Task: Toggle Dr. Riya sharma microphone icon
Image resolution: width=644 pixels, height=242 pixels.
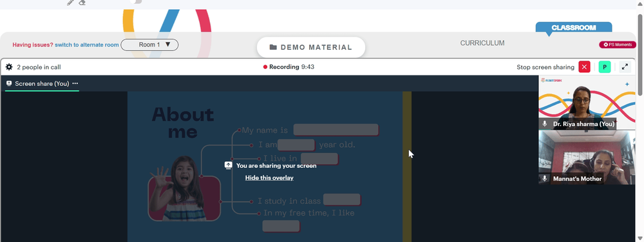Action: 545,124
